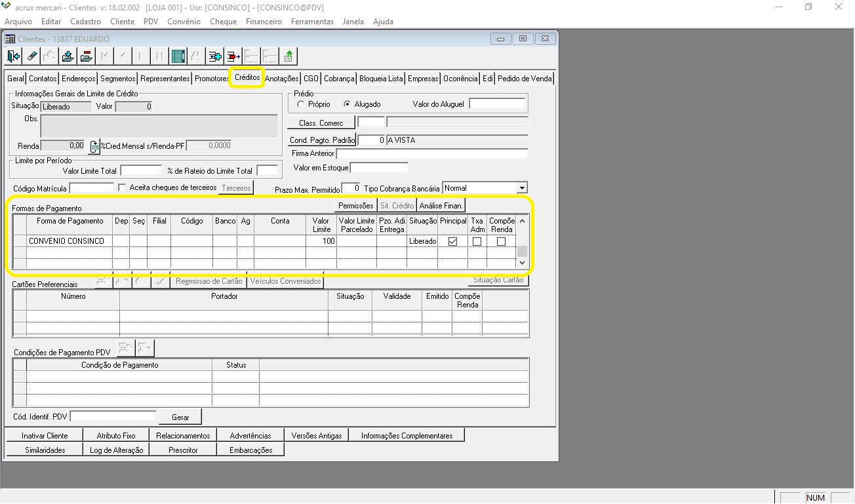Screen dimensions: 855x504
Task: Click the NUM indicator in status bar
Action: pos(816,497)
